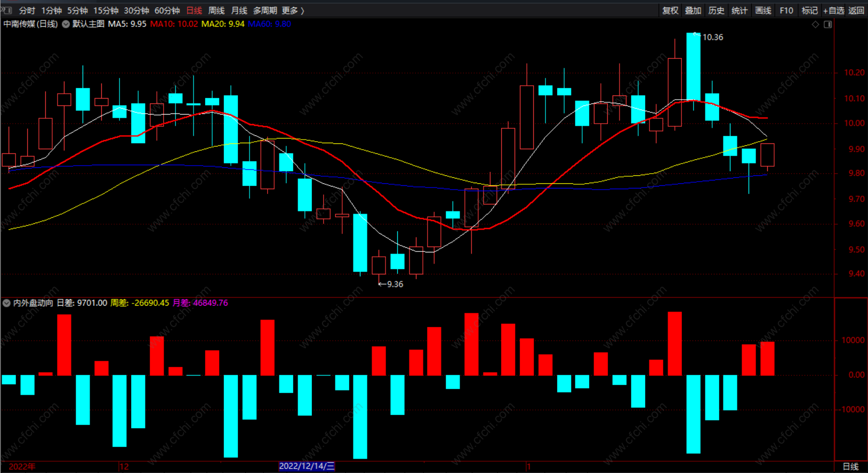This screenshot has width=868, height=473.
Task: Click the diamond marker icon above the chart
Action: [815, 25]
